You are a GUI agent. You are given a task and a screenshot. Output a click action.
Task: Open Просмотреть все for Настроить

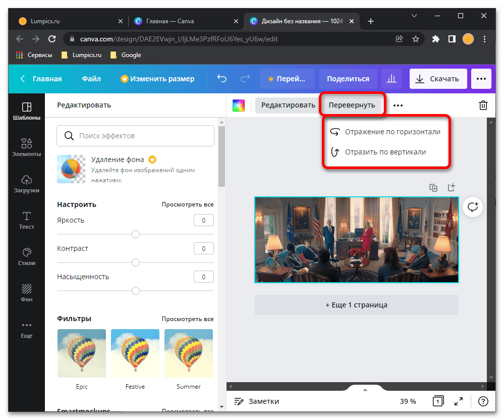188,204
